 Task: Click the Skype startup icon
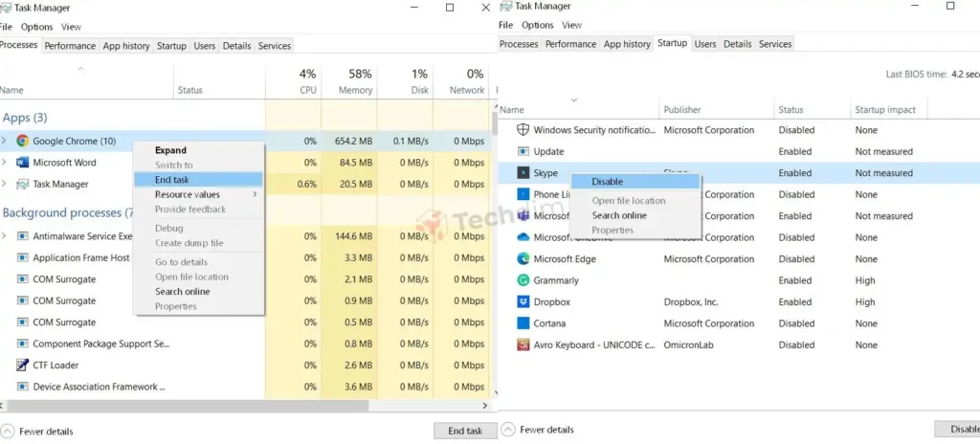[523, 172]
